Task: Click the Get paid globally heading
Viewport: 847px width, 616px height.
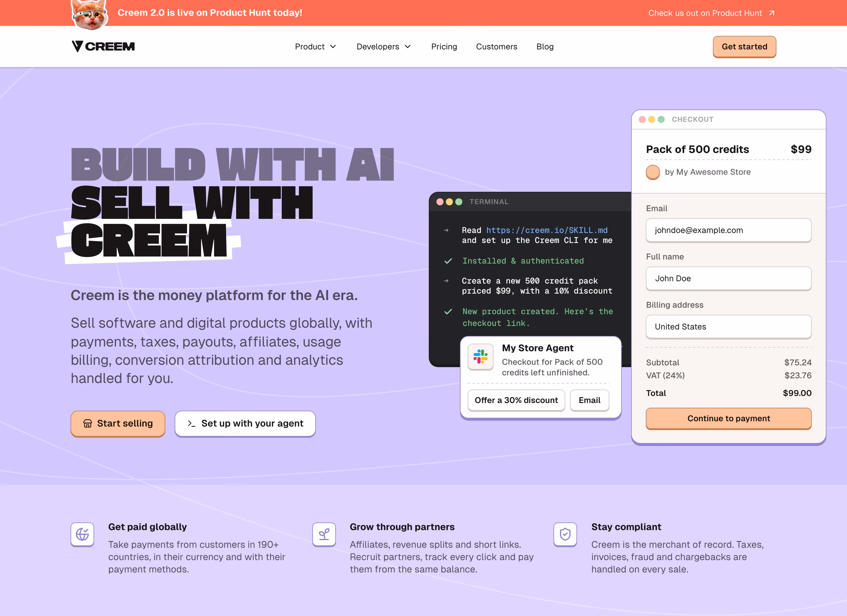Action: coord(148,527)
